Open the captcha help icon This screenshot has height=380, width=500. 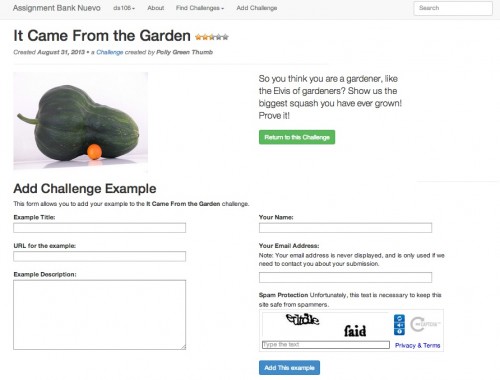pyautogui.click(x=399, y=332)
